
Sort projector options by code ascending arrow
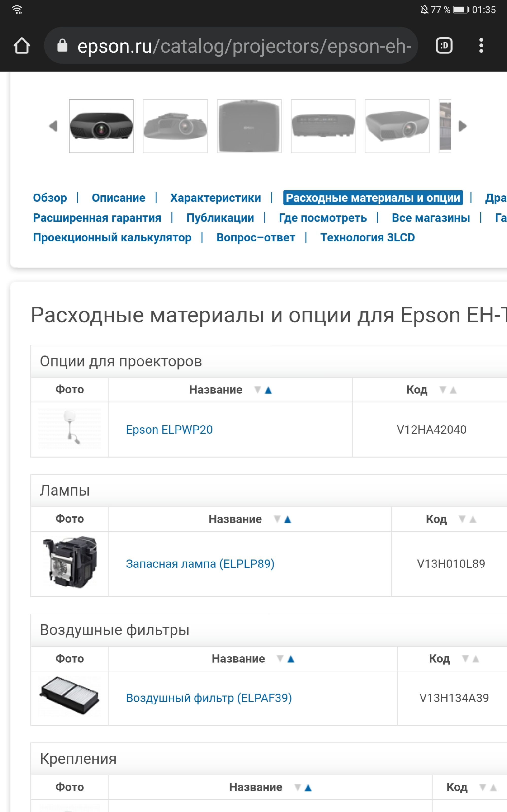pos(453,390)
